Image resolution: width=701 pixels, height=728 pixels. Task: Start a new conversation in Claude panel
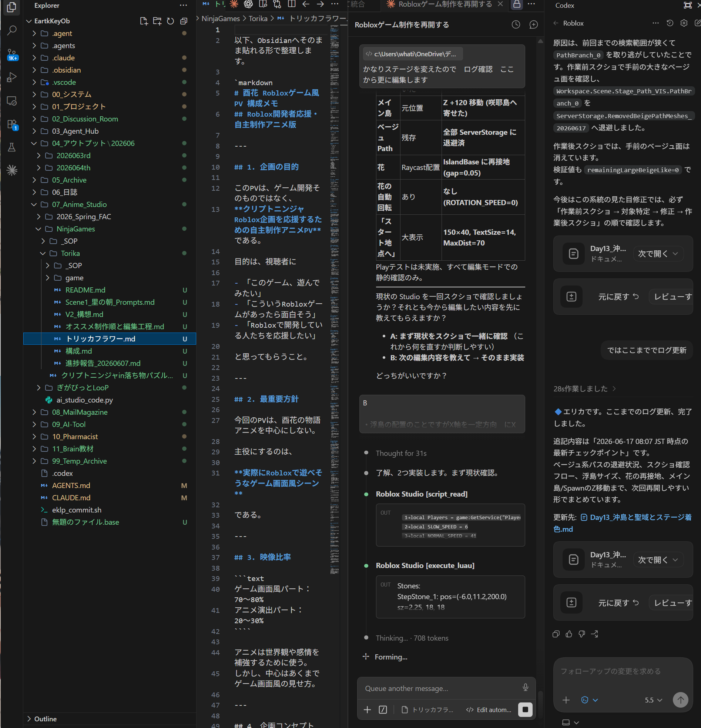point(534,24)
